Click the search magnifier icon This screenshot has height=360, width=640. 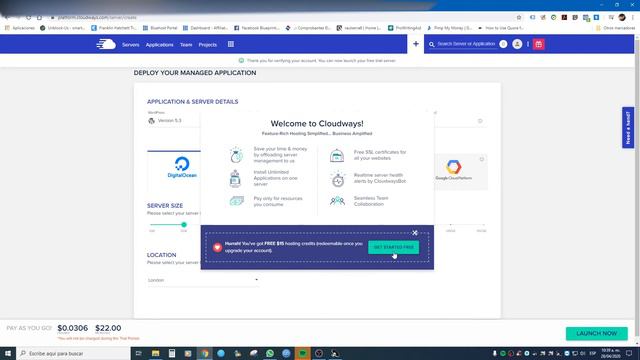(x=431, y=44)
